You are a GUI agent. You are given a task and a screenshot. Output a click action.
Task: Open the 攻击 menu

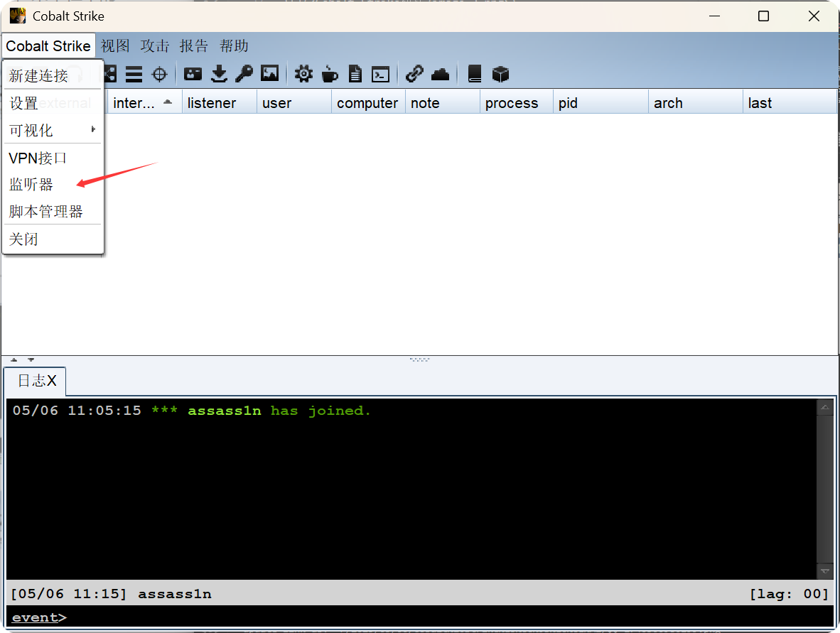pos(155,46)
